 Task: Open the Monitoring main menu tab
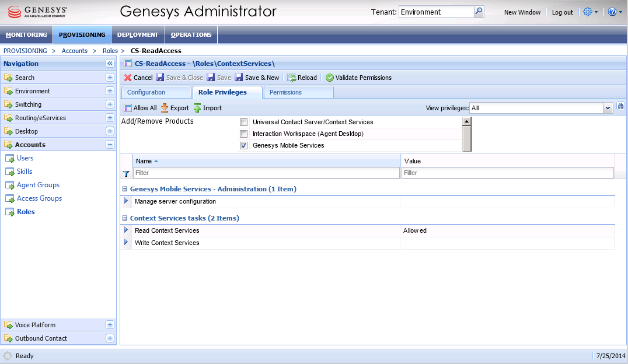pyautogui.click(x=26, y=34)
